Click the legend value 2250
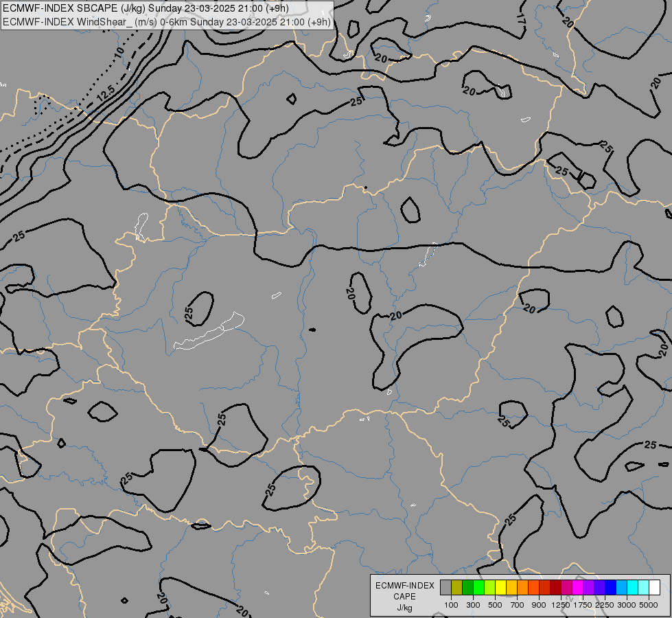Viewport: 672px width, 618px height. click(x=605, y=605)
